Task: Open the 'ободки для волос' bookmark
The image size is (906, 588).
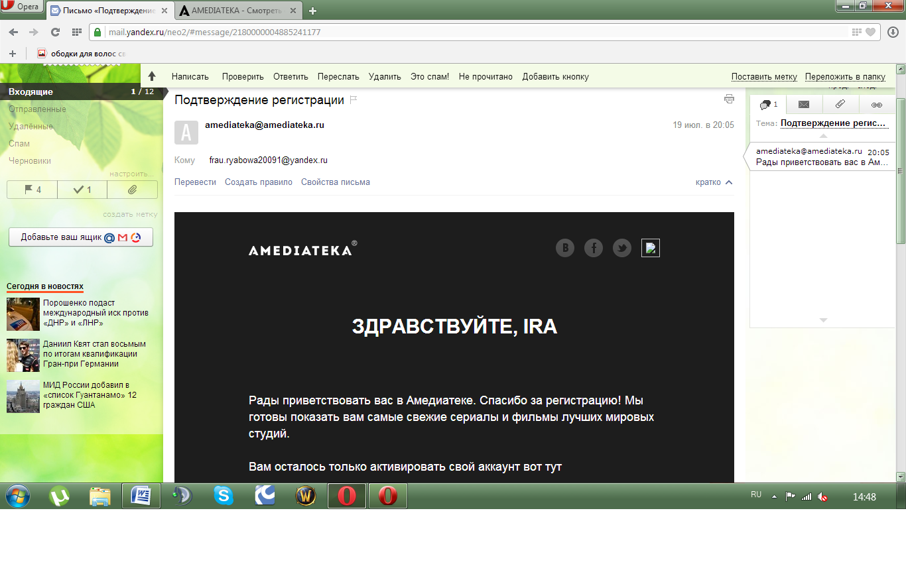Action: (82, 53)
